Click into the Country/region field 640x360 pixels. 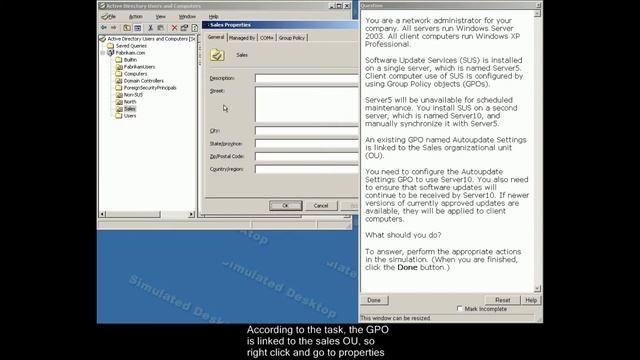(x=307, y=169)
